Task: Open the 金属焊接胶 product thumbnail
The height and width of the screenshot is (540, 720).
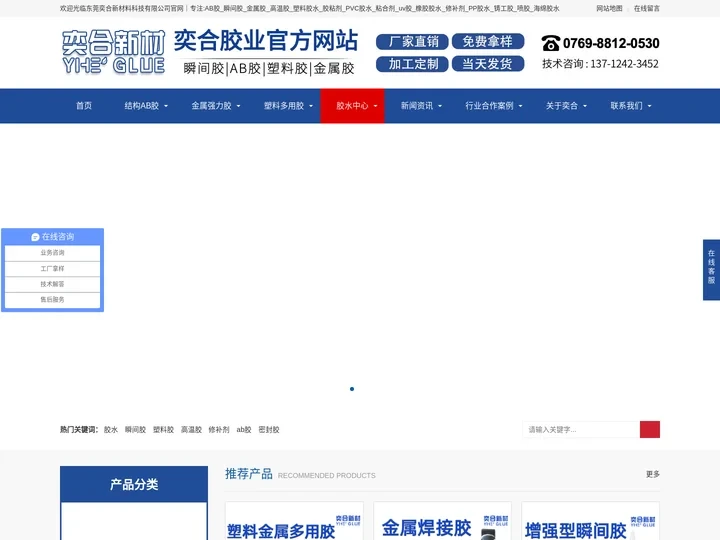Action: [442, 521]
